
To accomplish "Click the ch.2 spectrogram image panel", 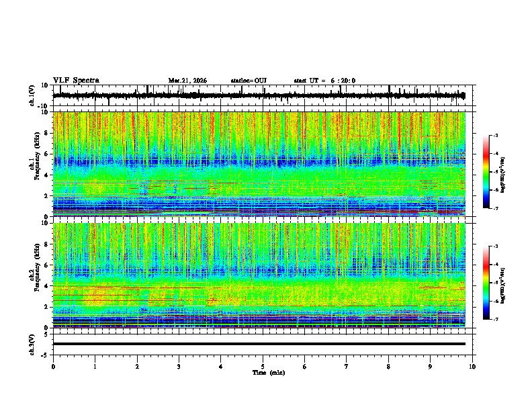I will [259, 275].
